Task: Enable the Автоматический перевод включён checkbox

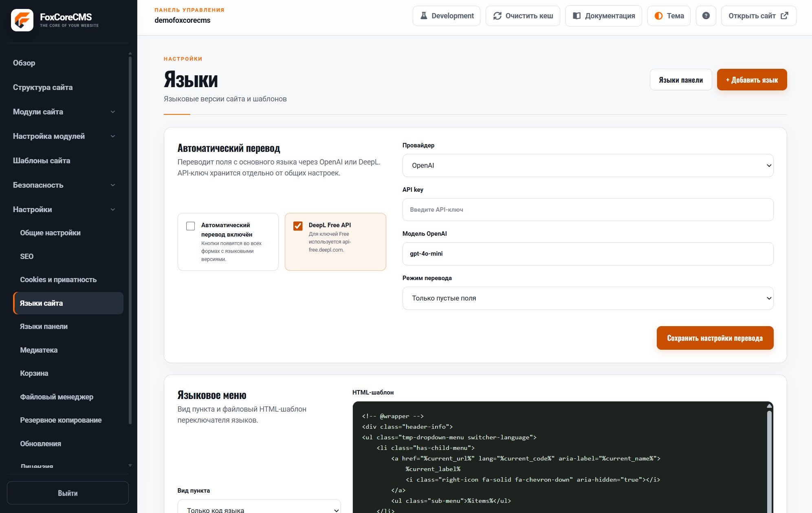Action: pos(190,226)
